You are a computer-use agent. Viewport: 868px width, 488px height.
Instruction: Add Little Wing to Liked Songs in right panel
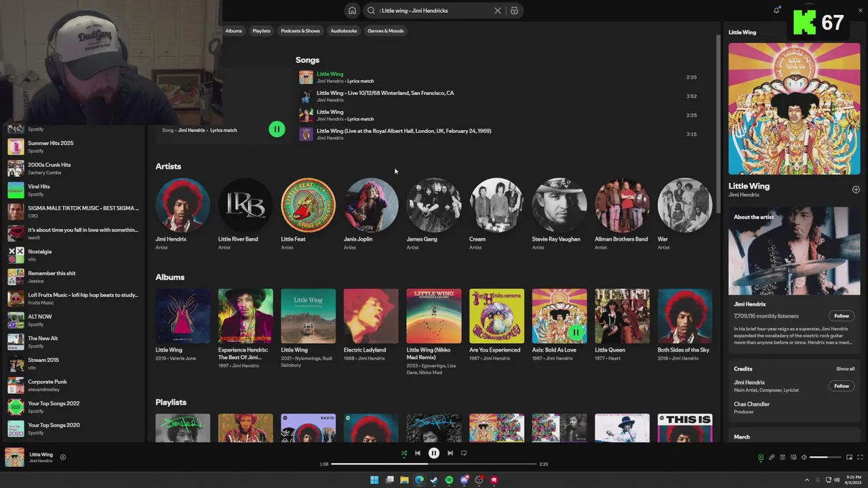(x=856, y=190)
